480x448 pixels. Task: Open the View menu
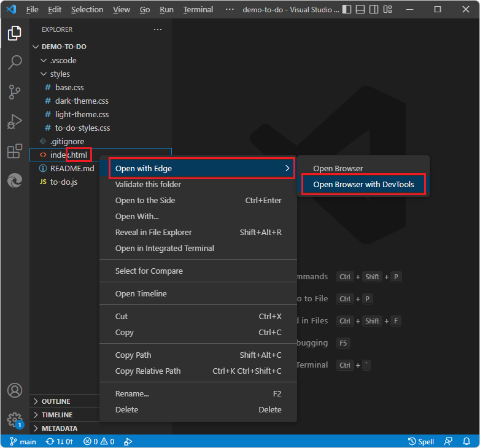point(121,9)
